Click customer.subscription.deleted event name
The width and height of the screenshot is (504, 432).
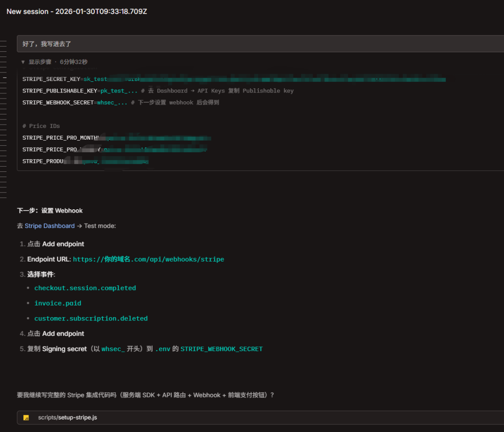(x=91, y=319)
